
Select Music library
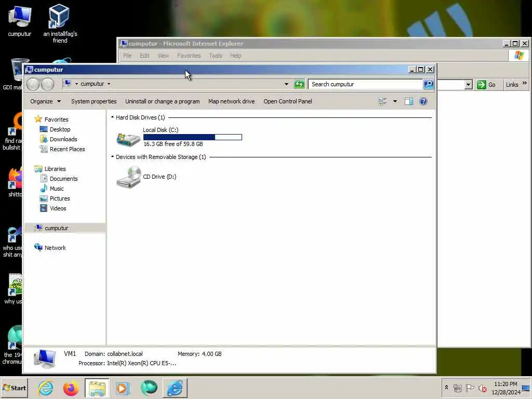coord(57,188)
